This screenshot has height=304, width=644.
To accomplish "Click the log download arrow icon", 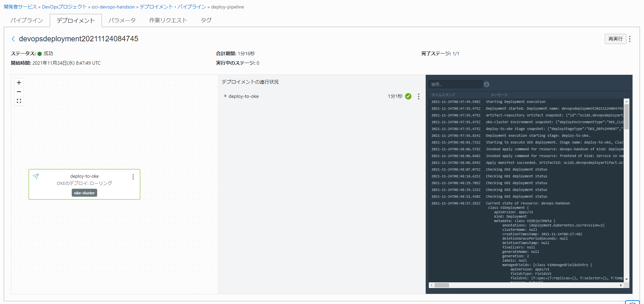I will (487, 84).
